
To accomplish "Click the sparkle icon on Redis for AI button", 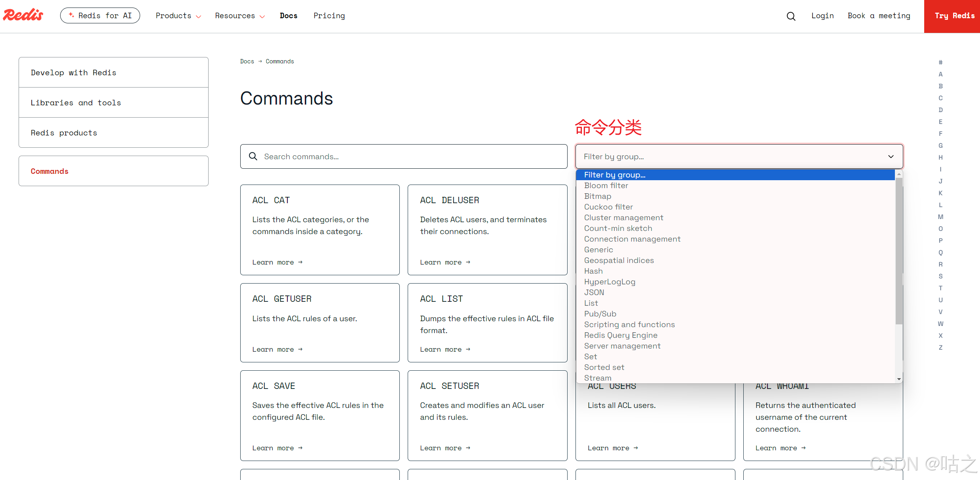I will (x=72, y=15).
